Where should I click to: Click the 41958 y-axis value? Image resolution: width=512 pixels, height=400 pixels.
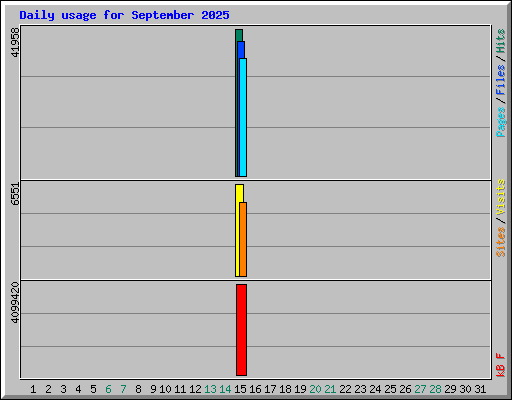pyautogui.click(x=15, y=42)
